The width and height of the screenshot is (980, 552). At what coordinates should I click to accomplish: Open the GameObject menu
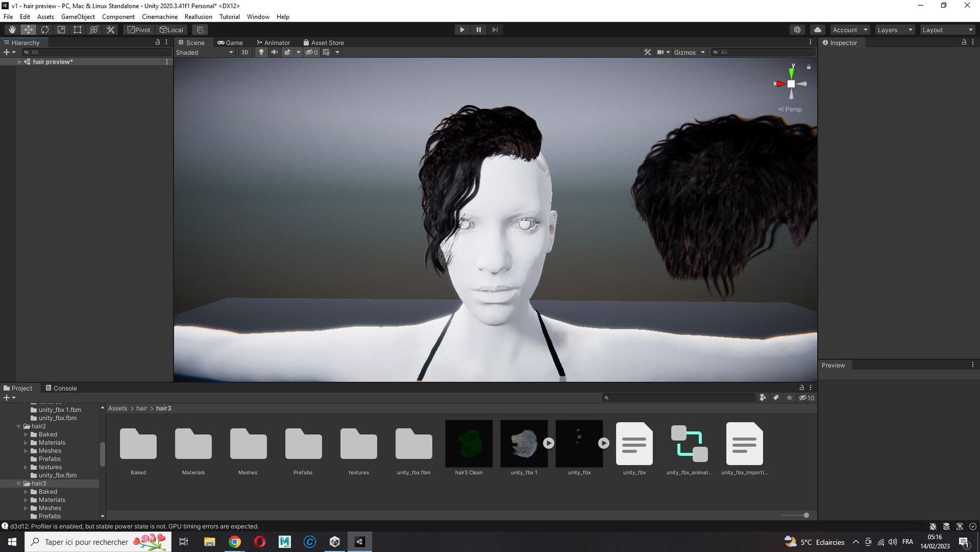pyautogui.click(x=78, y=17)
